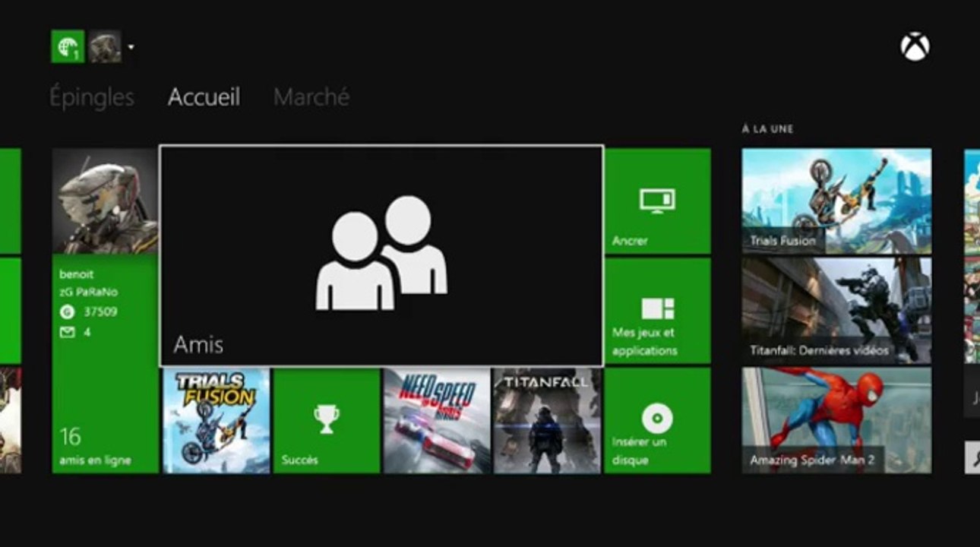Click the benoit gamerpic image

pos(106,201)
